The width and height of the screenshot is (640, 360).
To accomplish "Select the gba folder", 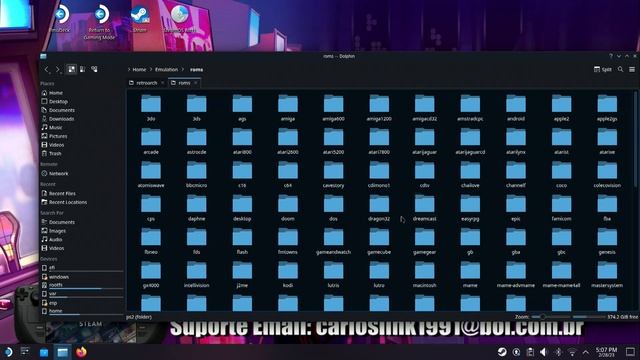I will [x=516, y=241].
